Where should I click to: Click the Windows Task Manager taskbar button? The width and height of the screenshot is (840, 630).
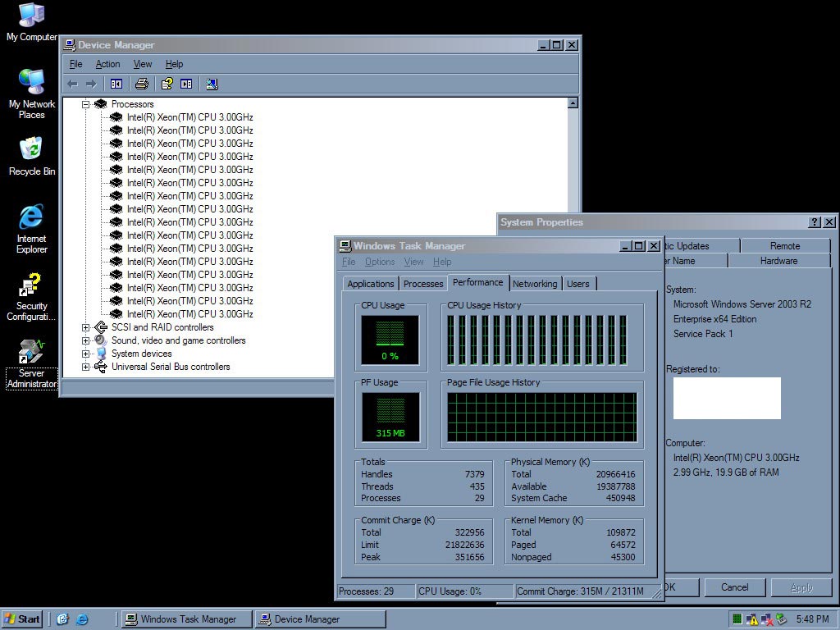(186, 619)
